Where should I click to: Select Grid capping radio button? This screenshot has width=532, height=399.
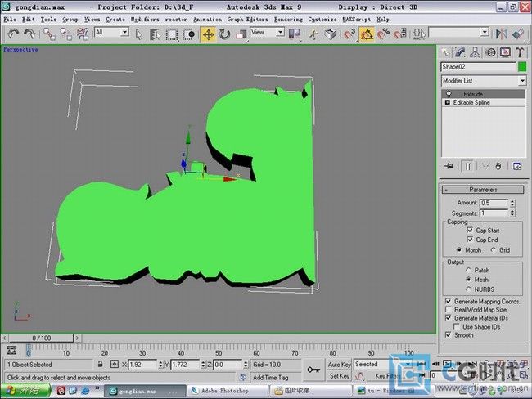493,250
